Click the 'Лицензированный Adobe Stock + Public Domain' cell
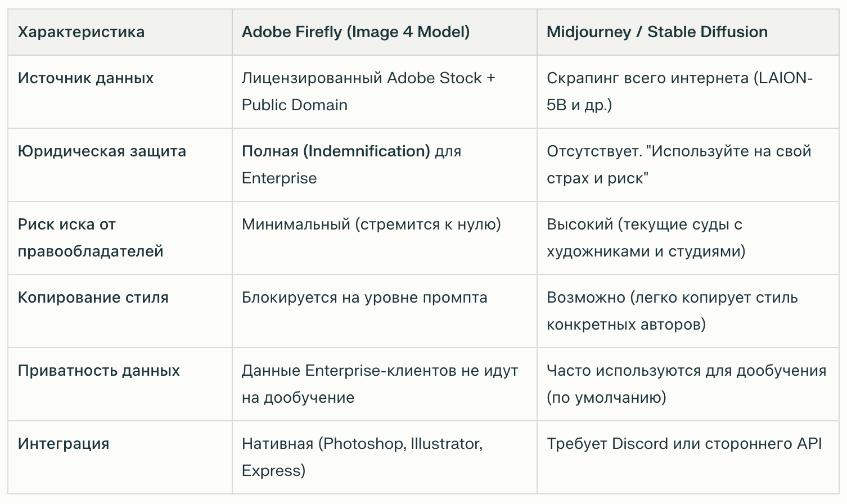The width and height of the screenshot is (847, 504). (x=368, y=91)
